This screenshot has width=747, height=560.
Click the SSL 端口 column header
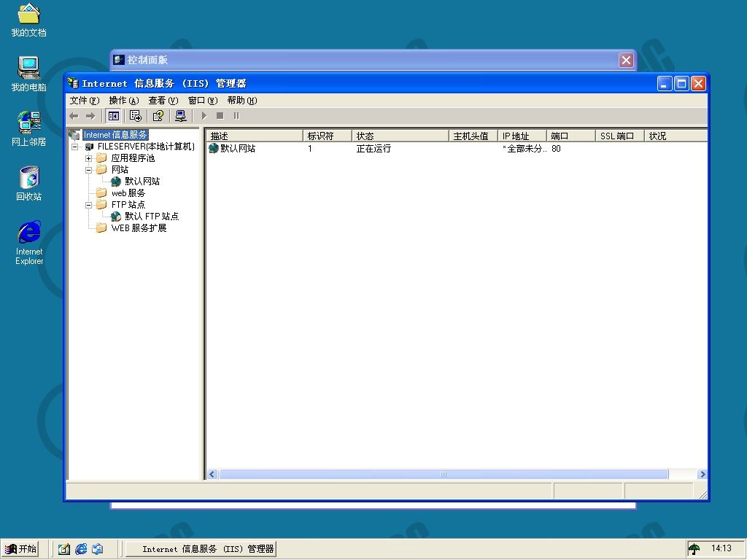pos(620,136)
